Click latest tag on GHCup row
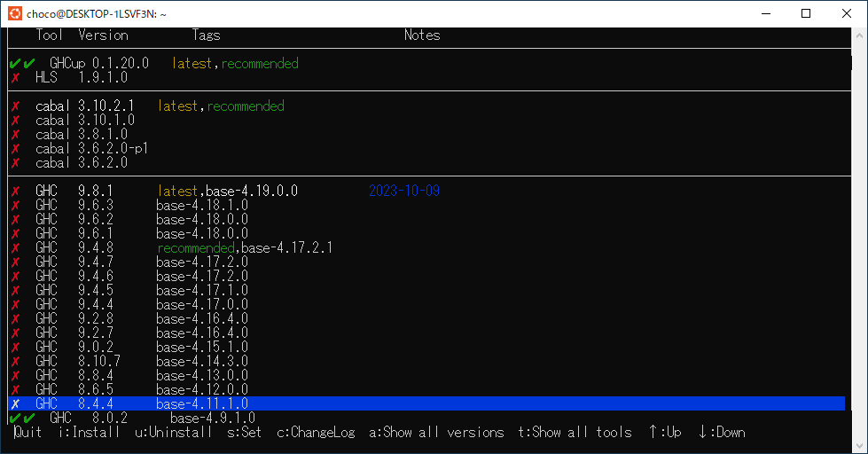868x454 pixels. 192,63
